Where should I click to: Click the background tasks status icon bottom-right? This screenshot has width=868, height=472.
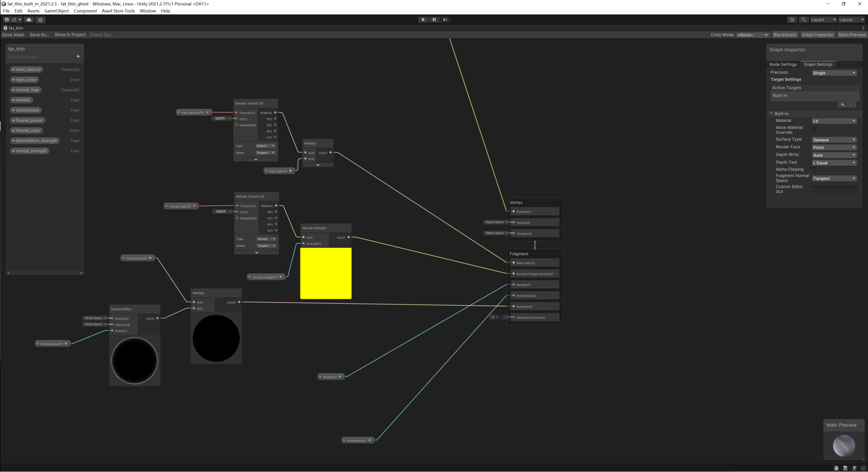pyautogui.click(x=863, y=468)
